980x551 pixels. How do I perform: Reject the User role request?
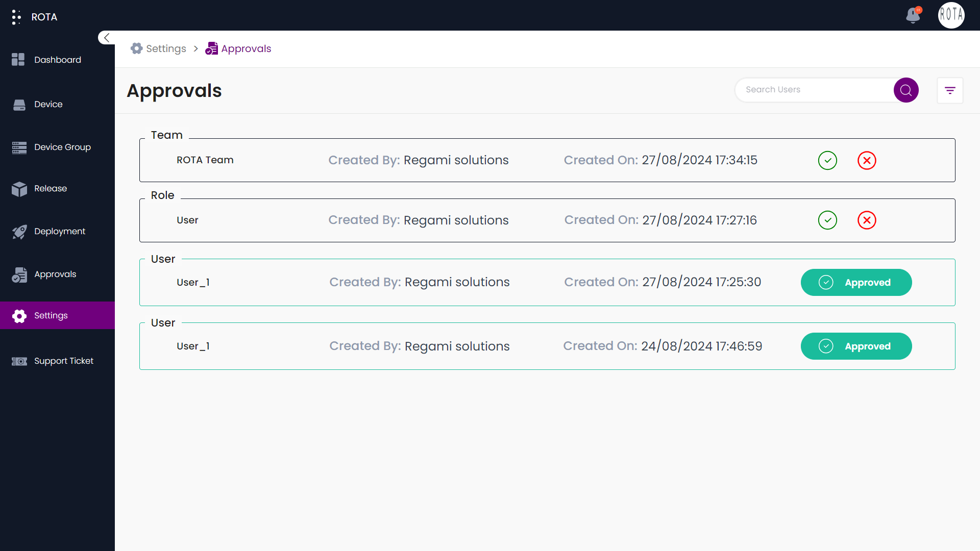coord(867,220)
